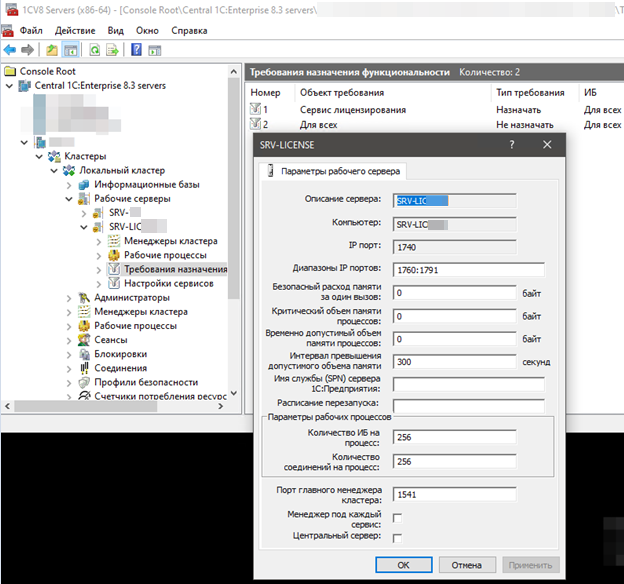The image size is (624, 584).
Task: Click the Отмена button
Action: point(467,565)
